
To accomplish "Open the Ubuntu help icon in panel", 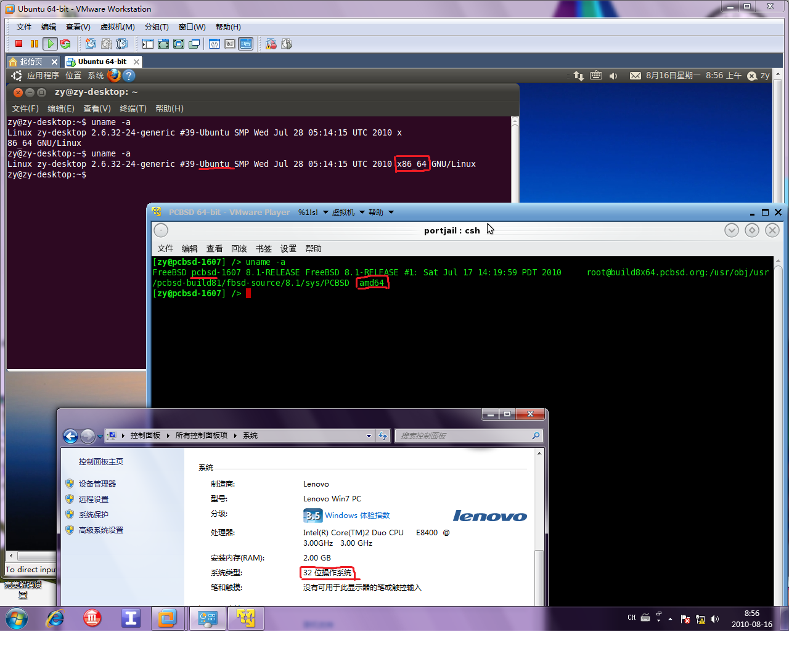I will click(129, 75).
